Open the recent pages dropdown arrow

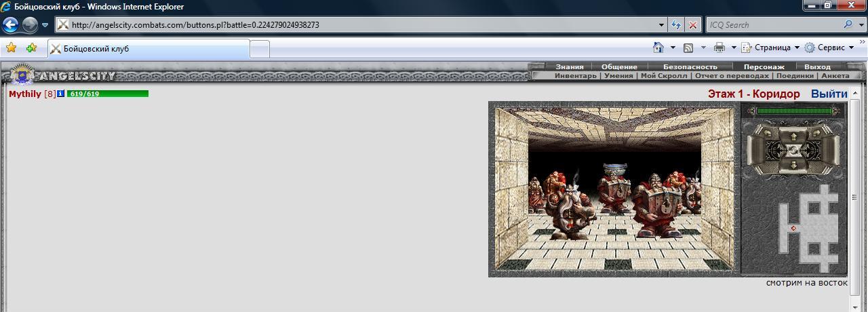click(x=45, y=25)
